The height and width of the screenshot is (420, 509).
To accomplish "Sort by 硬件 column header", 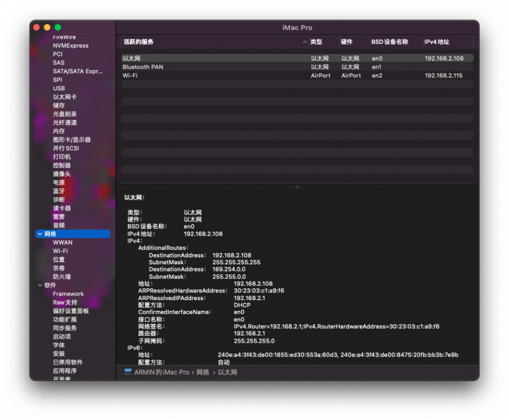I will coord(347,42).
